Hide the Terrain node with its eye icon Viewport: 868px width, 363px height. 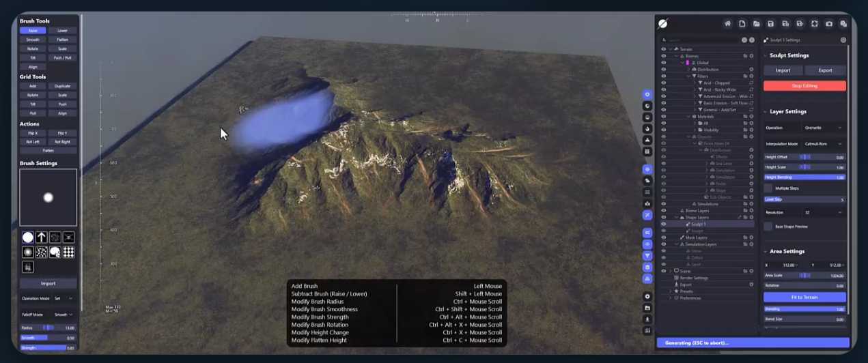pos(663,49)
